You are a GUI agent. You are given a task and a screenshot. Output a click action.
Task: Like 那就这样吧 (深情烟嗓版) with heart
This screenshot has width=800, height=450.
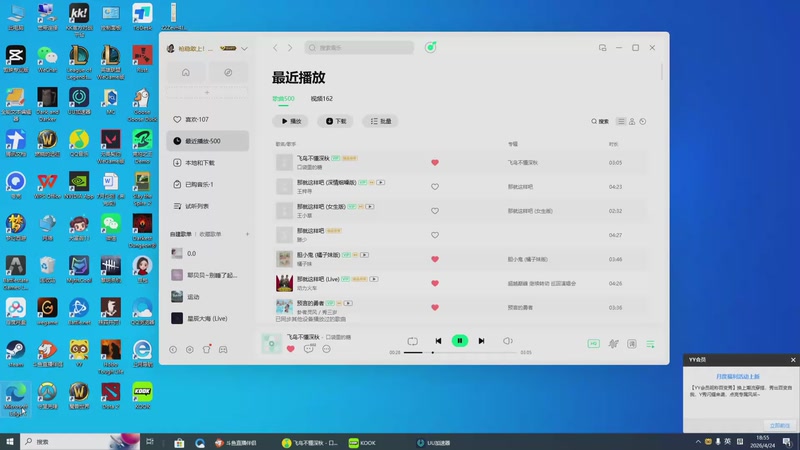coord(435,187)
